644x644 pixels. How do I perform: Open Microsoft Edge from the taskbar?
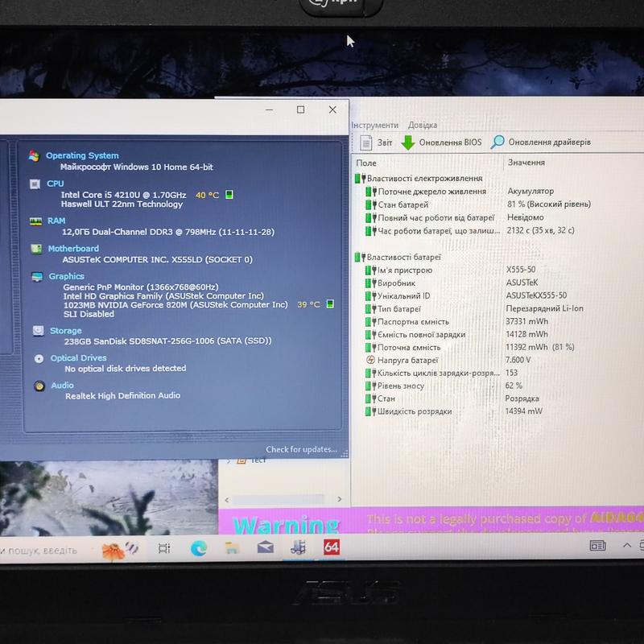pyautogui.click(x=198, y=548)
